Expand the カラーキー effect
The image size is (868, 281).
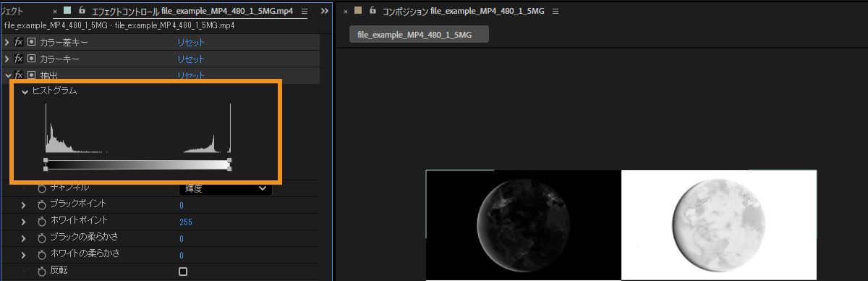[7, 59]
